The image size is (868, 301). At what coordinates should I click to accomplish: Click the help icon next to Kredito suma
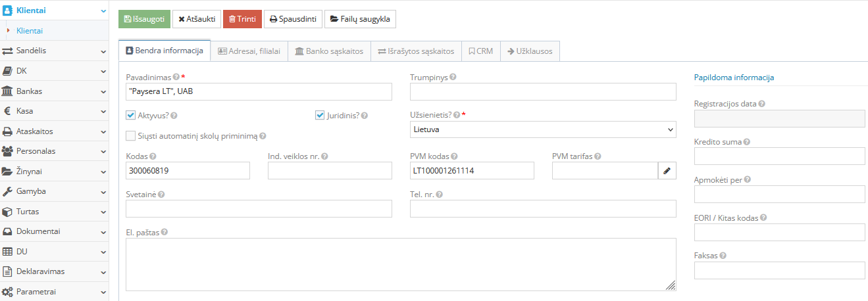(x=747, y=142)
